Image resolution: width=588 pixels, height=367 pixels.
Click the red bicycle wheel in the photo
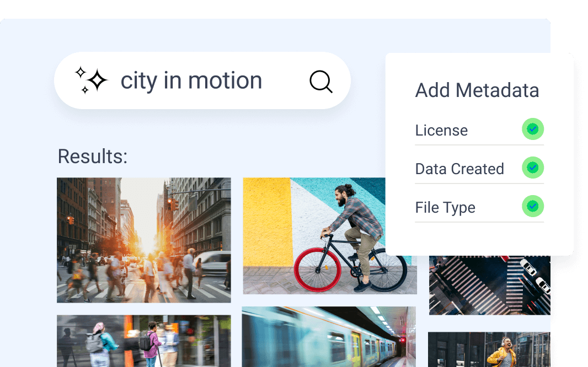[x=318, y=271]
